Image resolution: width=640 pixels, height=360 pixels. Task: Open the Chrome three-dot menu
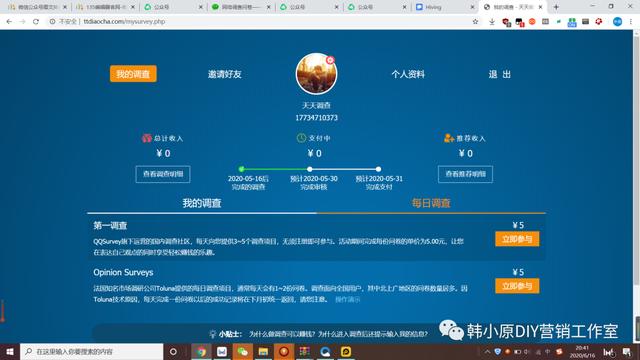[631, 22]
